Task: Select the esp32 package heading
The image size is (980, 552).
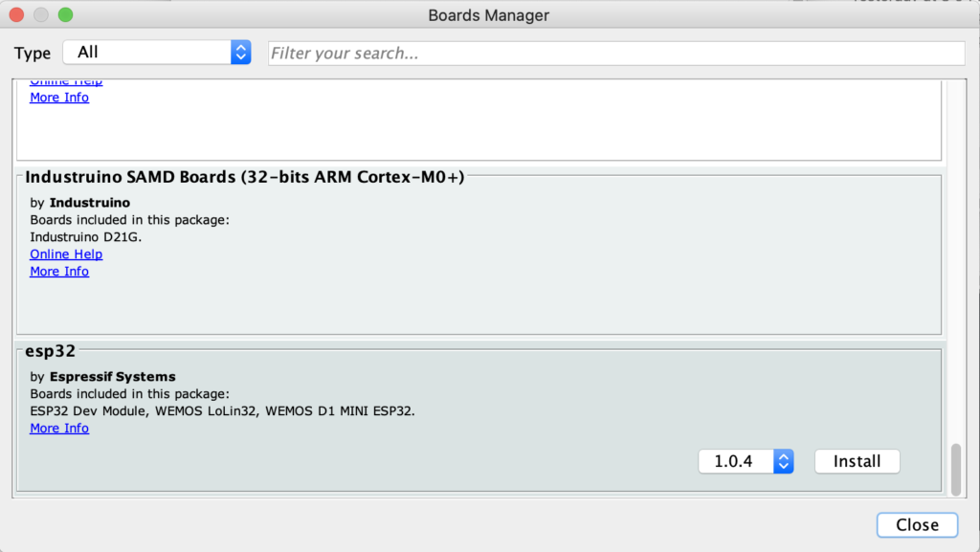Action: tap(50, 351)
